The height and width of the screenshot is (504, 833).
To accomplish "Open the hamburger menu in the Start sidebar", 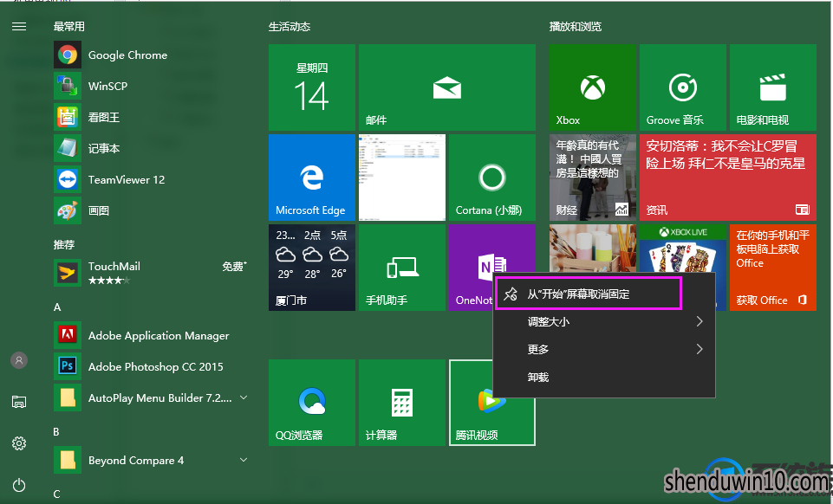I will point(19,27).
